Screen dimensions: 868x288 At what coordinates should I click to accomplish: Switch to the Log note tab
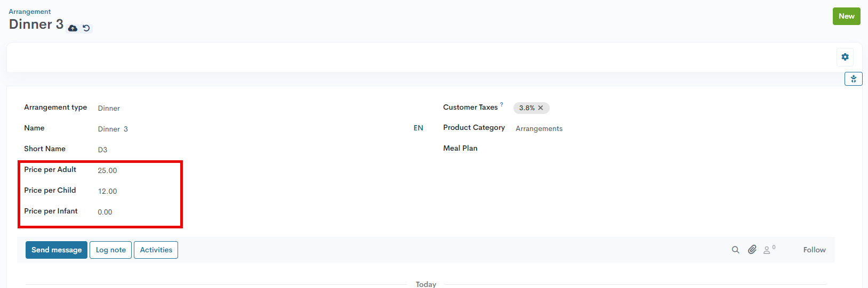coord(111,250)
